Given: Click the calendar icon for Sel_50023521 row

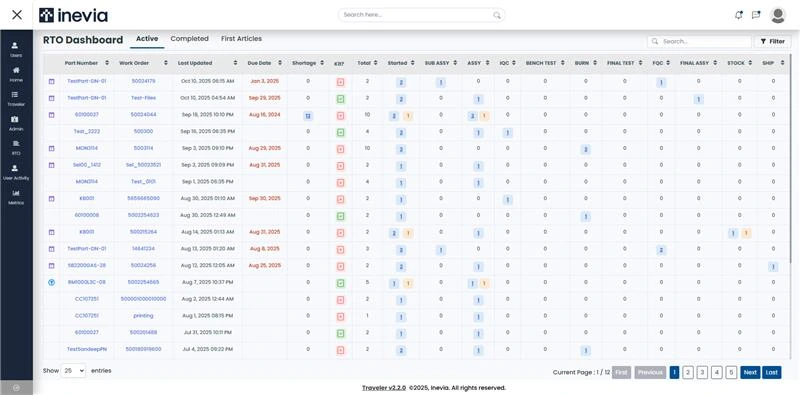Looking at the screenshot, I should (x=52, y=165).
